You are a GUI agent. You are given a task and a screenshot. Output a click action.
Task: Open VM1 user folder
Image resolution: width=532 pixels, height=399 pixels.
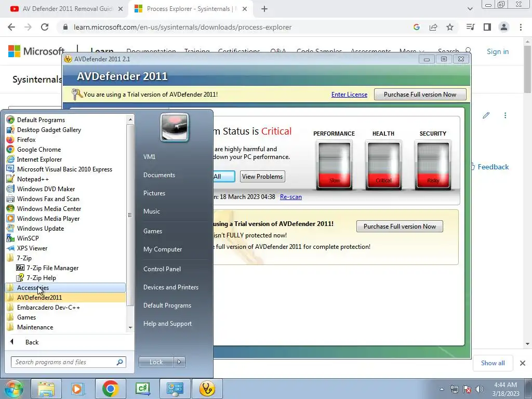149,157
